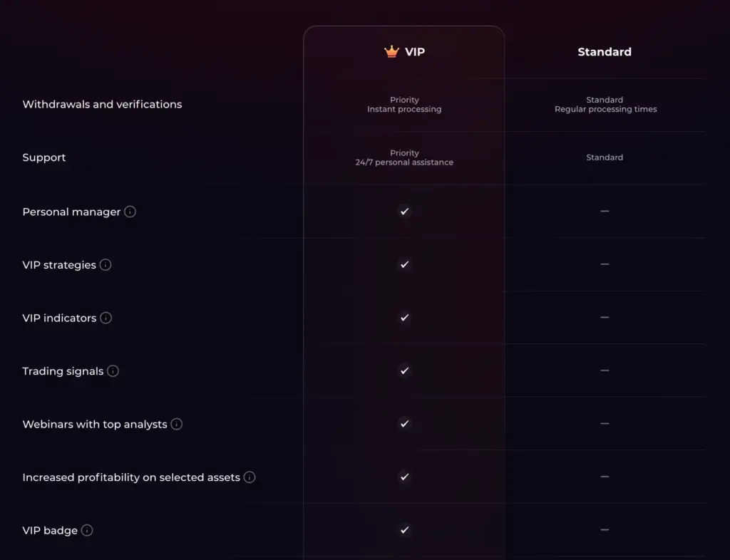Click the Personal manager checkmark under VIP
Image resolution: width=730 pixels, height=560 pixels.
pos(404,212)
